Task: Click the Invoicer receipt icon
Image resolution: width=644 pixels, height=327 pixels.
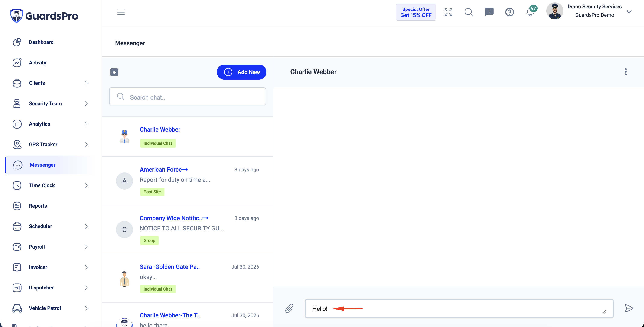Action: tap(17, 268)
